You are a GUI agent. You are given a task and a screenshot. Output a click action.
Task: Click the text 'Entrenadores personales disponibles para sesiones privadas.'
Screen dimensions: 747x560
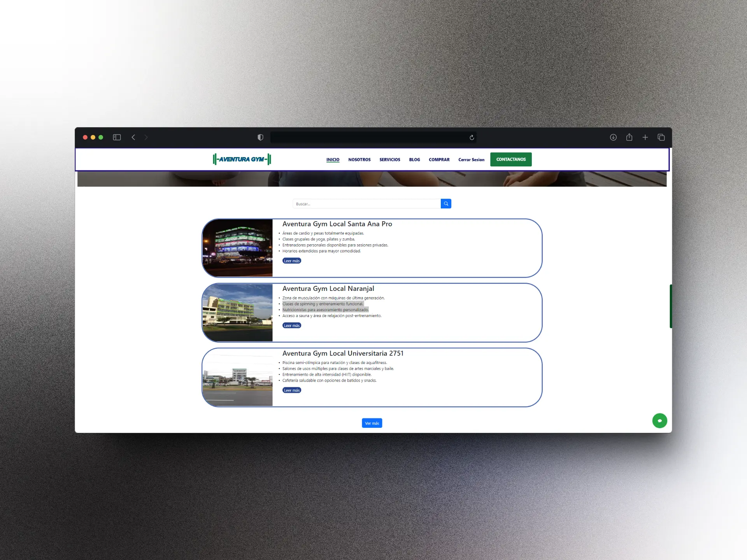pyautogui.click(x=335, y=245)
